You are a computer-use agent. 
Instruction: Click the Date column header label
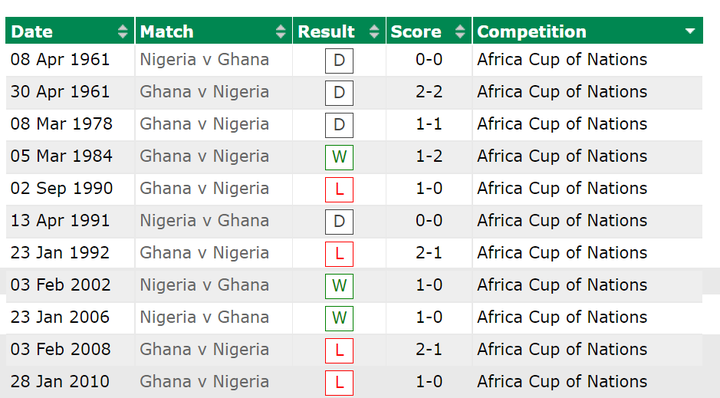(32, 32)
